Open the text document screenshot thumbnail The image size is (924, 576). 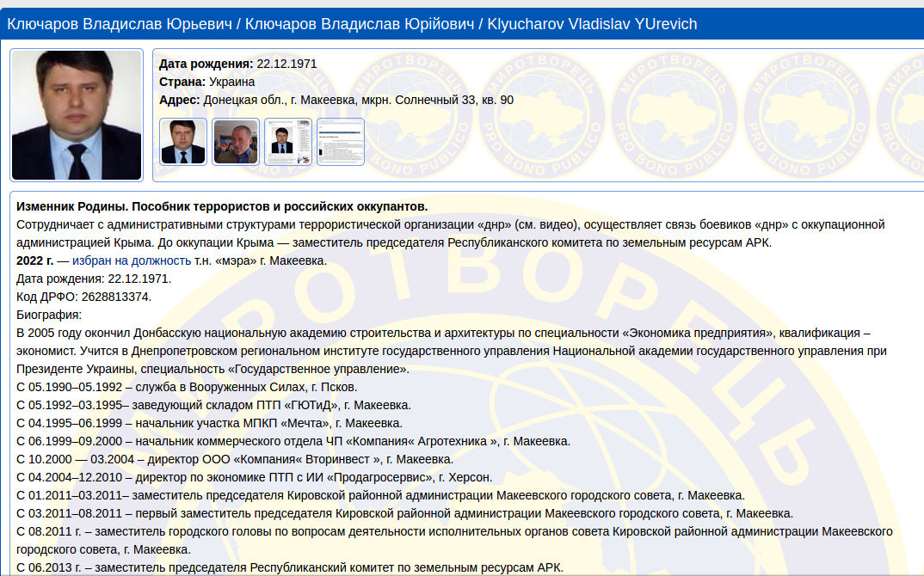tap(341, 142)
